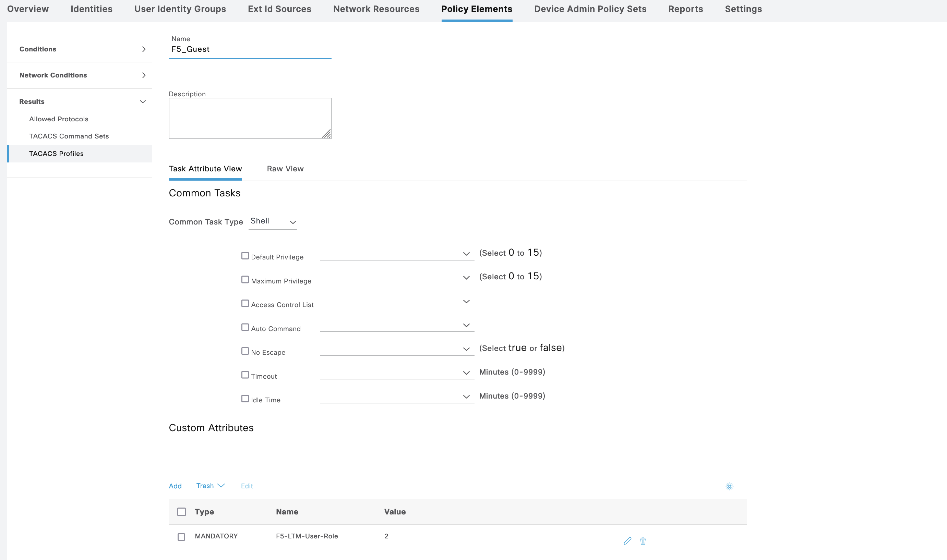Image resolution: width=947 pixels, height=560 pixels.
Task: Toggle the select-all checkbox in table header
Action: (182, 512)
